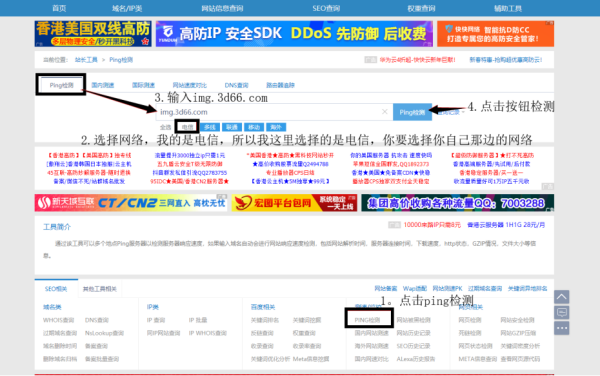Switch to the DNS查询 tab
The width and height of the screenshot is (600, 376).
pyautogui.click(x=236, y=85)
